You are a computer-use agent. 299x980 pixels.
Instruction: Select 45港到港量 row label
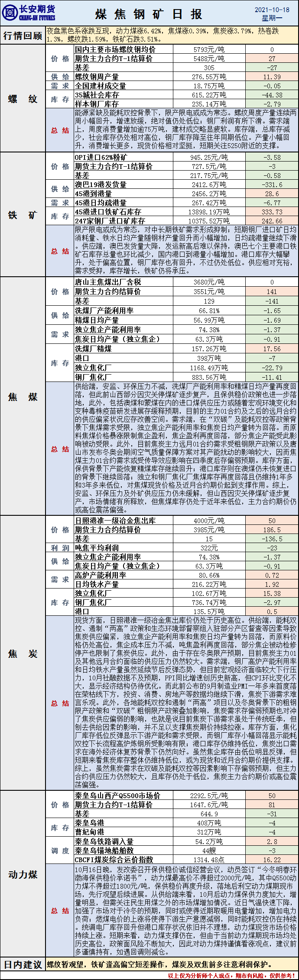(93, 194)
